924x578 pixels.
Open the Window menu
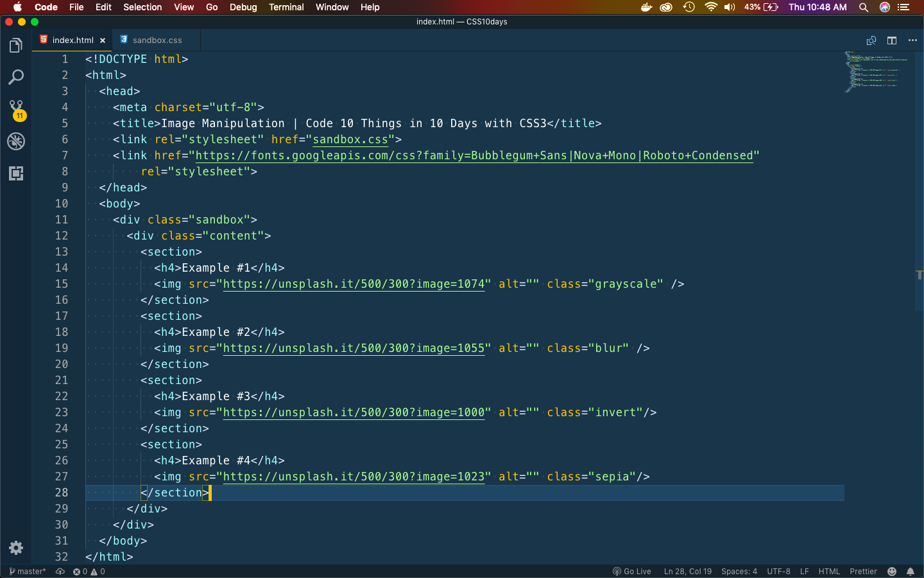tap(332, 7)
